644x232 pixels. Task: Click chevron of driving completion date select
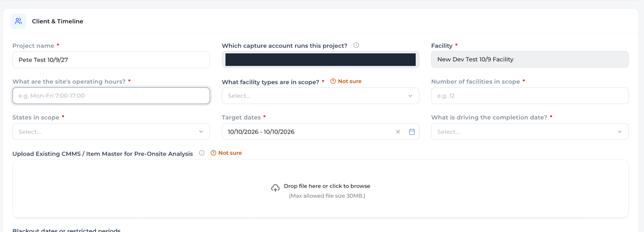pyautogui.click(x=620, y=132)
